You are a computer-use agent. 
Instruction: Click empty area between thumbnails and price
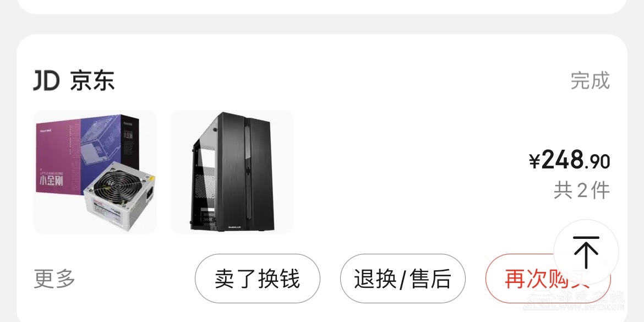coord(411,172)
